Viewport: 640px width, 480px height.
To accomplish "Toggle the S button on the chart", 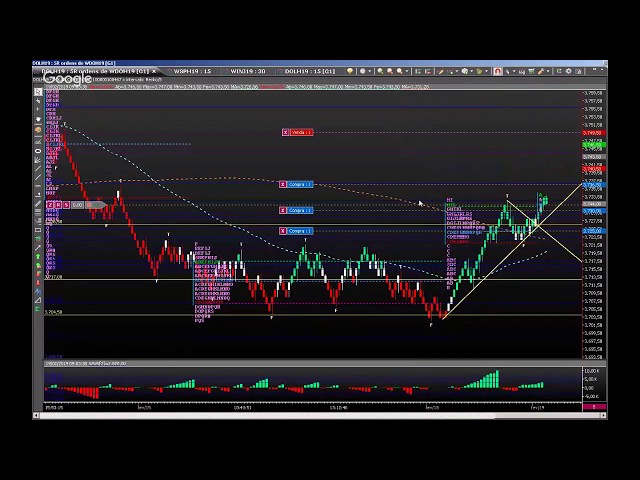I will 66,205.
